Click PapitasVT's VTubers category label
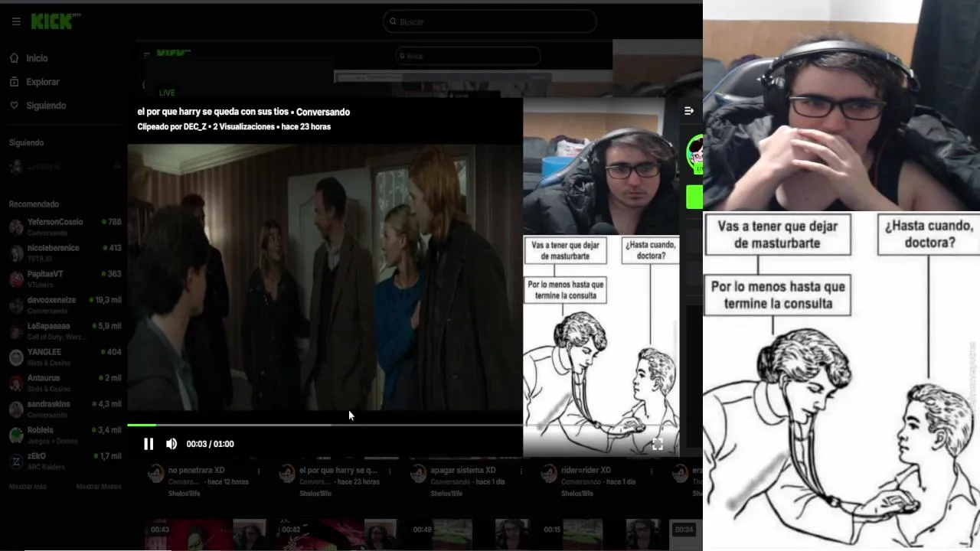 tap(40, 284)
